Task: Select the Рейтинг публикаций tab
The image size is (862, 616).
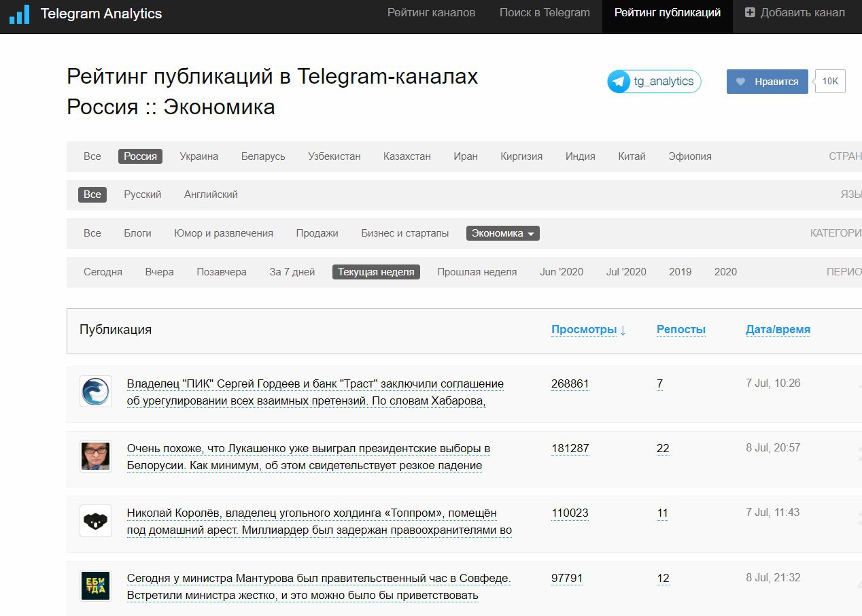Action: pyautogui.click(x=668, y=13)
